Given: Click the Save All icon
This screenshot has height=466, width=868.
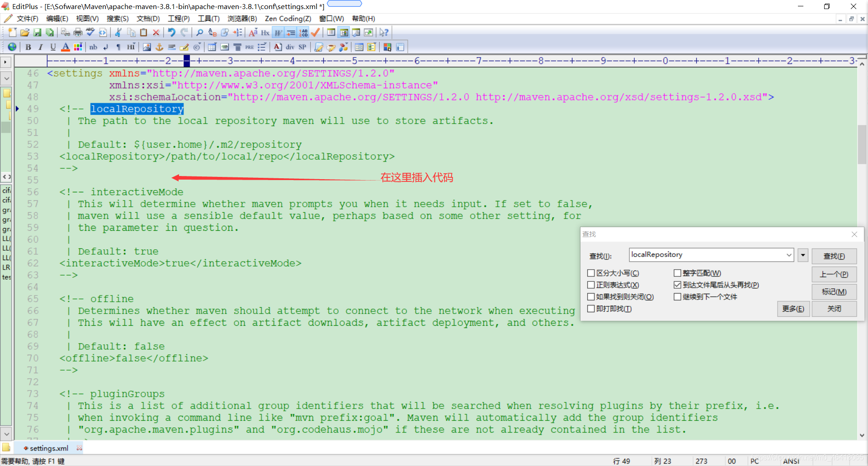Looking at the screenshot, I should (50, 33).
